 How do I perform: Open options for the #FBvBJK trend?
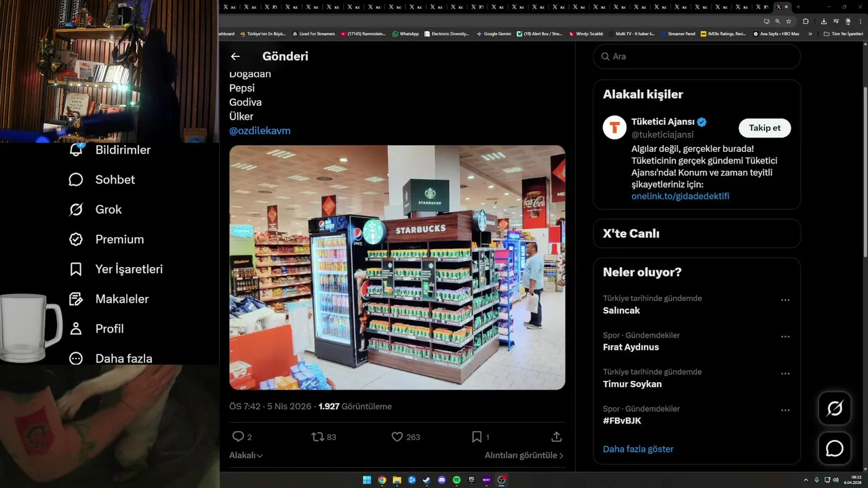point(785,410)
